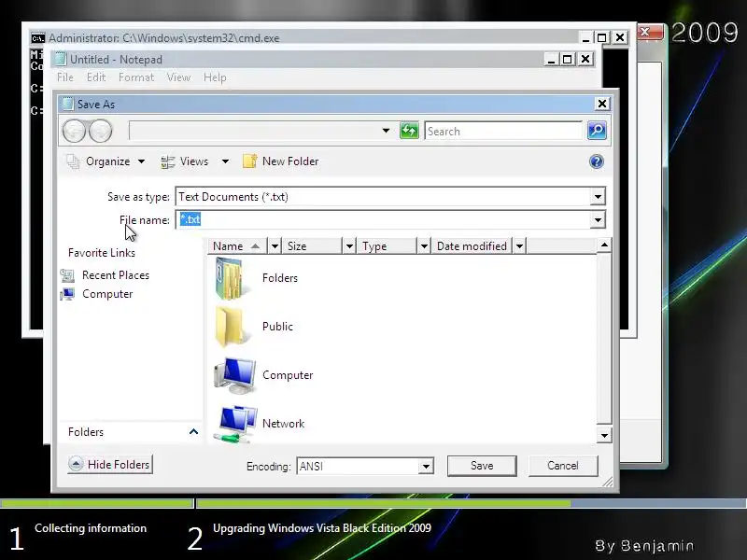This screenshot has width=747, height=560.
Task: Click the Notepad window title icon
Action: [60, 59]
